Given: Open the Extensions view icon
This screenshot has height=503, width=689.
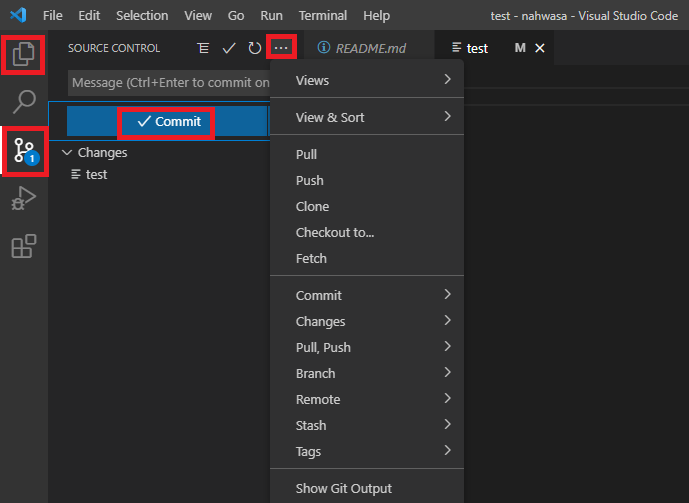Looking at the screenshot, I should point(24,246).
